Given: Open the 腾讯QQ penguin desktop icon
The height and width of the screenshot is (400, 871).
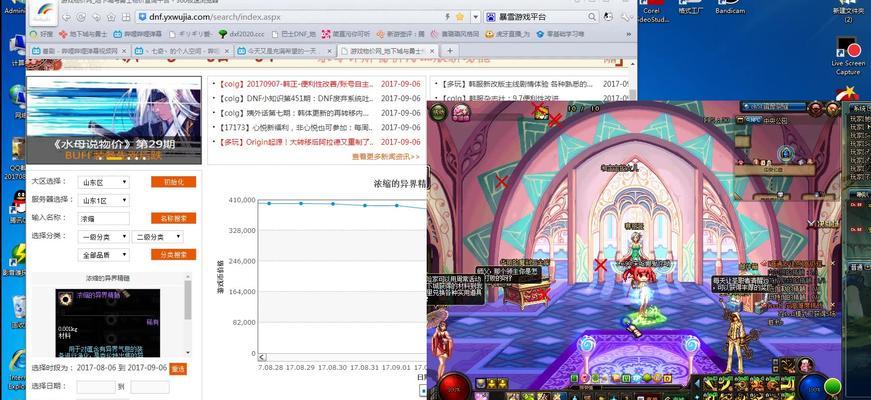Looking at the screenshot, I should (x=18, y=207).
